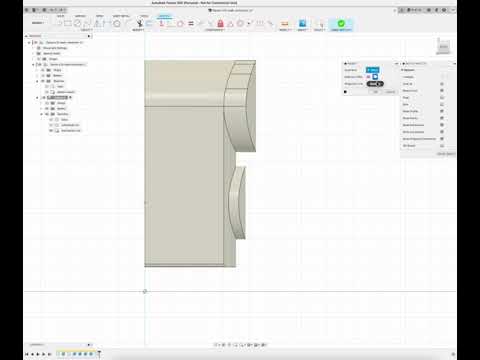480x360 pixels.
Task: Open the Select tool in the toolbar
Action: 320,24
